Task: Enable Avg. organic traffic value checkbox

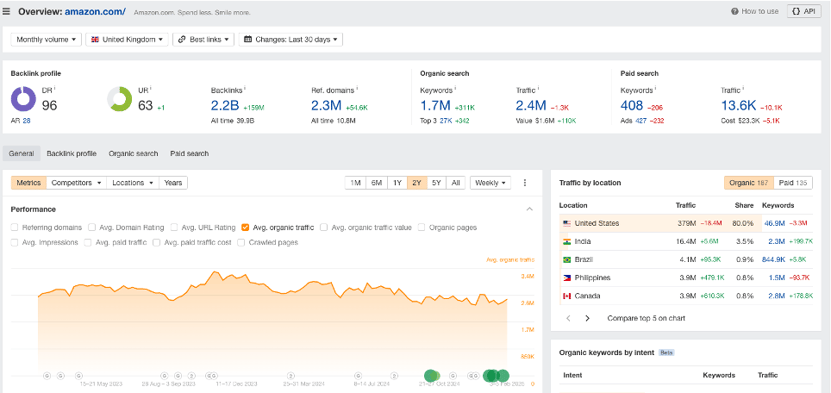Action: pos(324,228)
